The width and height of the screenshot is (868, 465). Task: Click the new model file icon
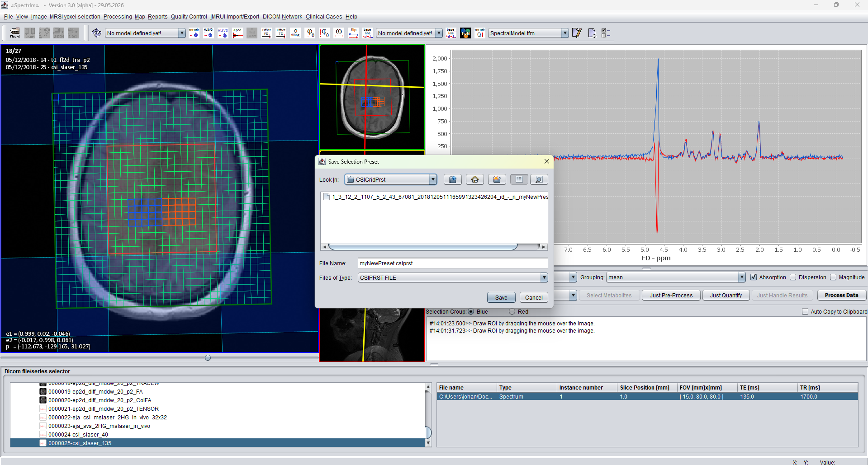(x=592, y=33)
